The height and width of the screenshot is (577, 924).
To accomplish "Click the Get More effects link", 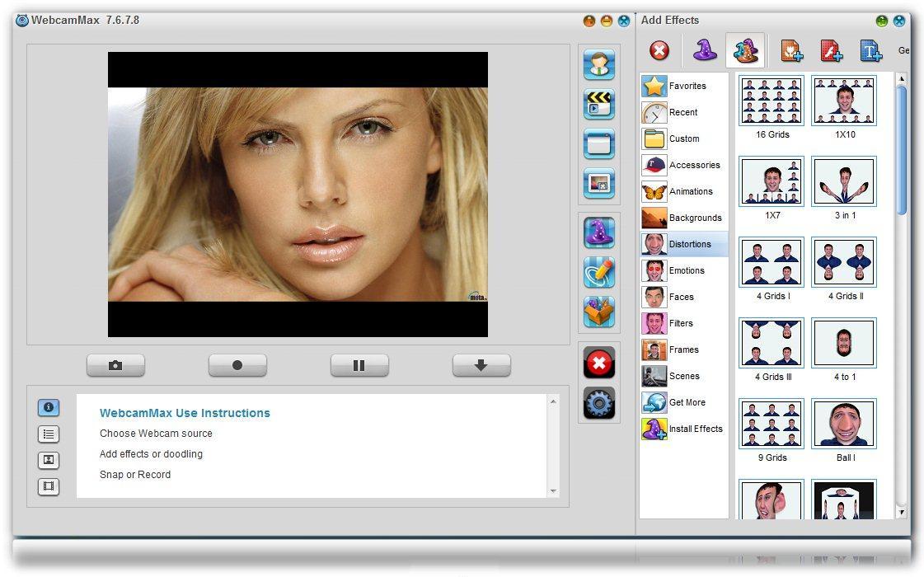I will click(684, 402).
